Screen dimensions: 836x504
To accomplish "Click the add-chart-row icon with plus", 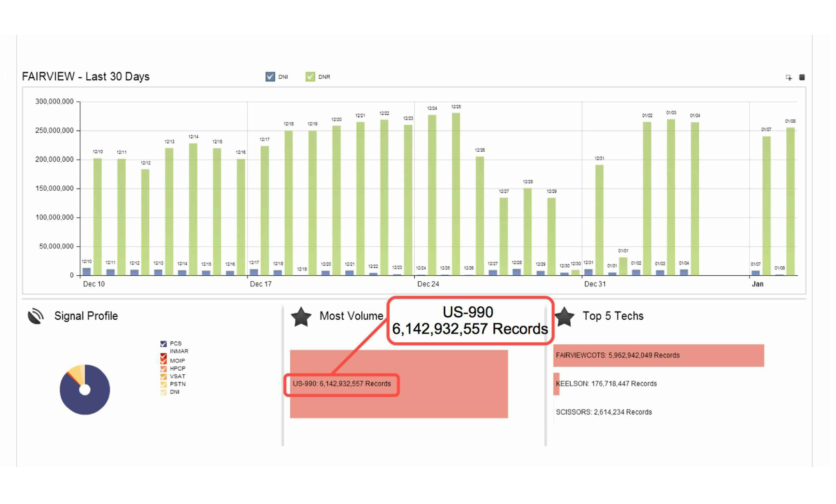I will 789,77.
